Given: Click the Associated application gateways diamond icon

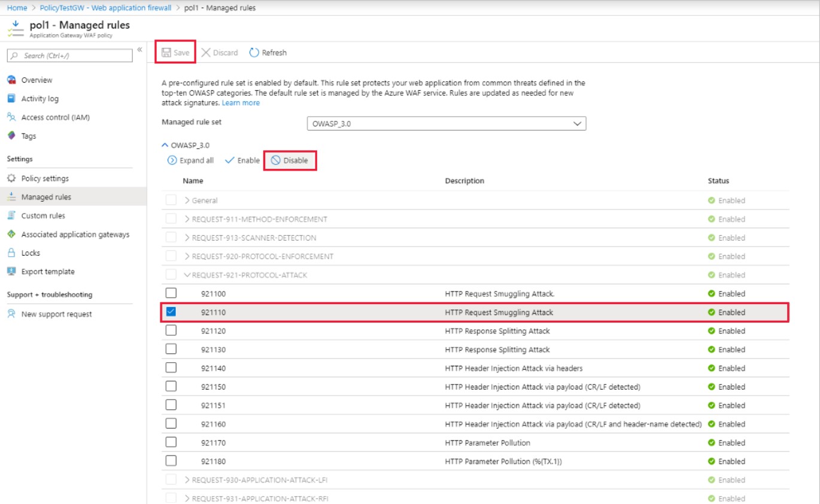Looking at the screenshot, I should [11, 234].
